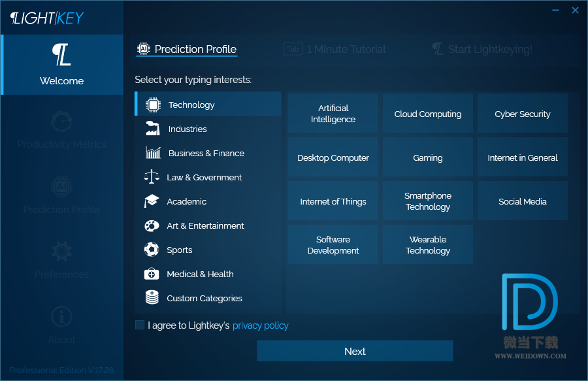Image resolution: width=588 pixels, height=381 pixels.
Task: Pick the Academic category label
Action: coord(186,201)
